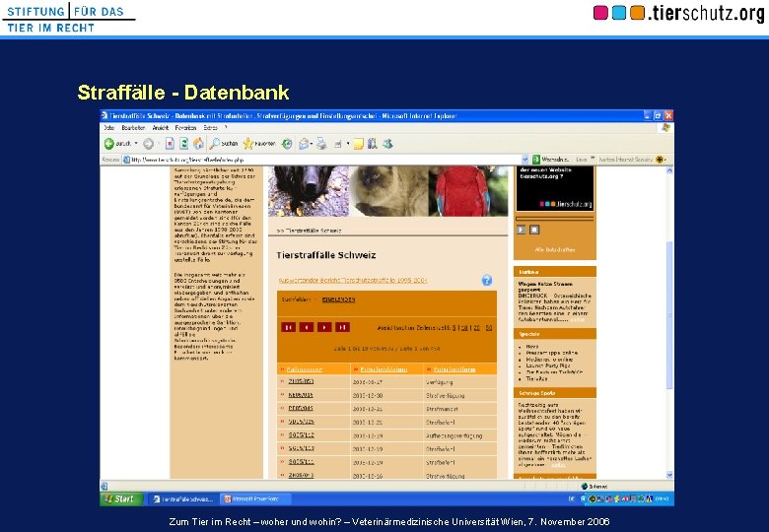Click the Windows flag logo throbber
This screenshot has height=532, width=769.
pos(665,127)
